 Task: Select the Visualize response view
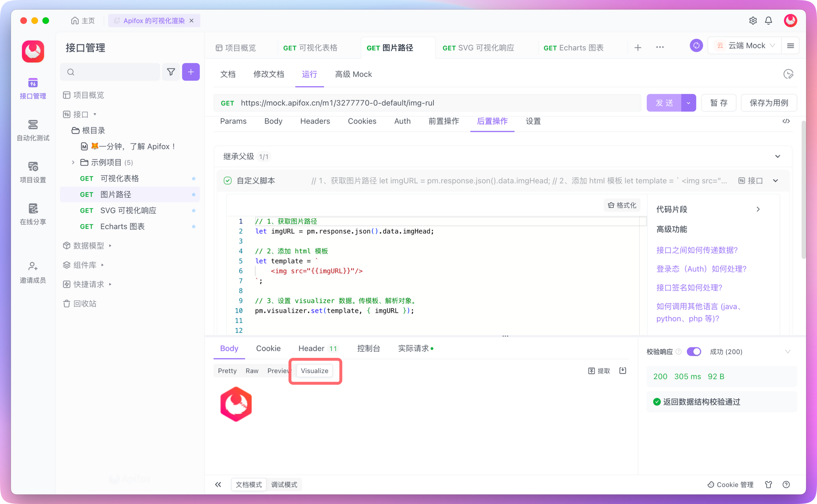(315, 371)
